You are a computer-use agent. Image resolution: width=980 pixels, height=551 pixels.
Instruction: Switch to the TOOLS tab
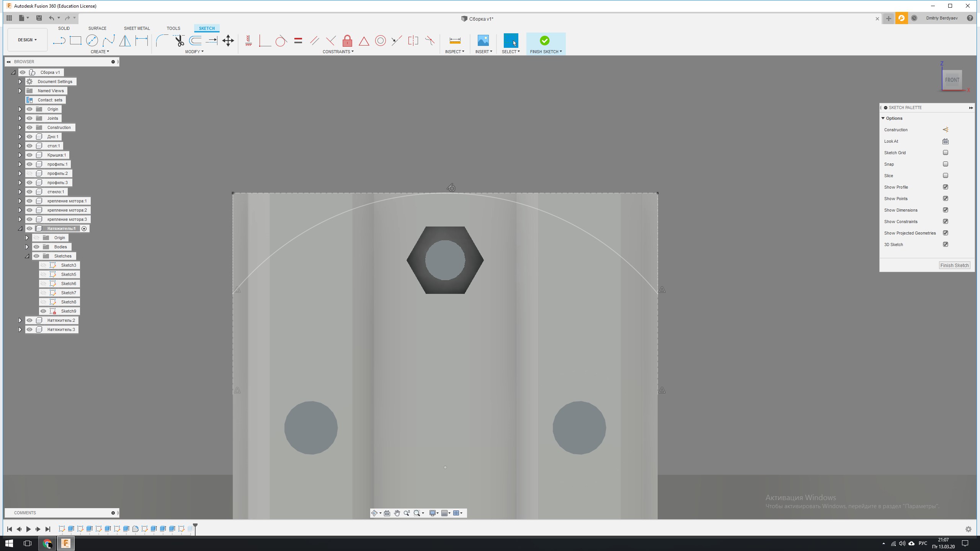173,28
